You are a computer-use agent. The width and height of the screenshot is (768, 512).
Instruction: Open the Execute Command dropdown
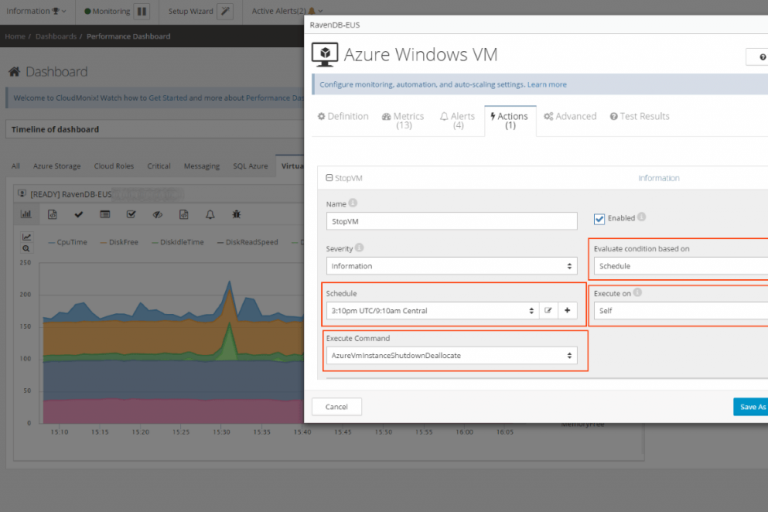pos(452,355)
